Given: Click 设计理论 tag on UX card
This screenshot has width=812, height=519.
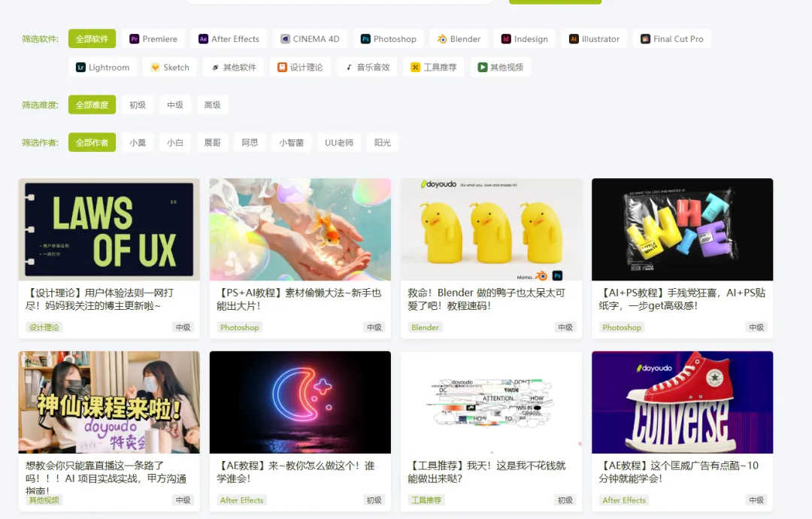Looking at the screenshot, I should 44,327.
